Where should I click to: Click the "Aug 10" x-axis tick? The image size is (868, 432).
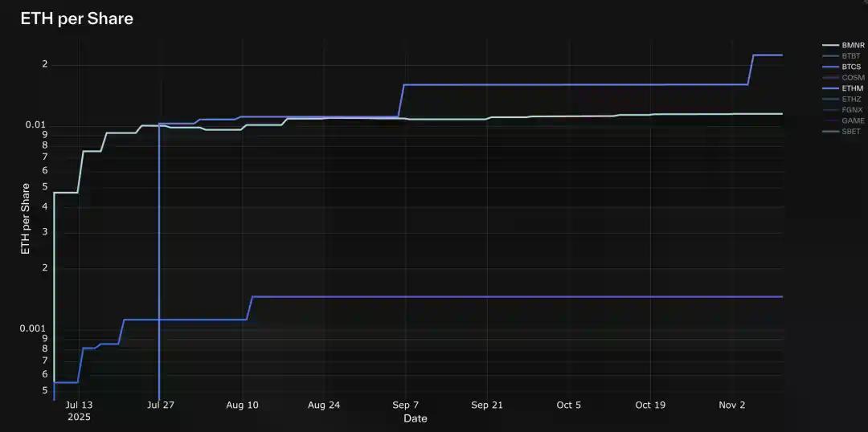pyautogui.click(x=243, y=406)
